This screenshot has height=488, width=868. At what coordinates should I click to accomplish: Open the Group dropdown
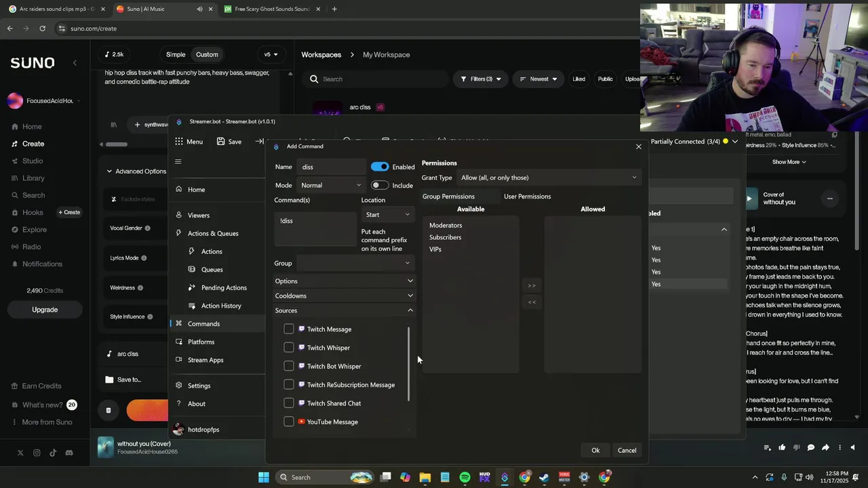[x=355, y=263]
